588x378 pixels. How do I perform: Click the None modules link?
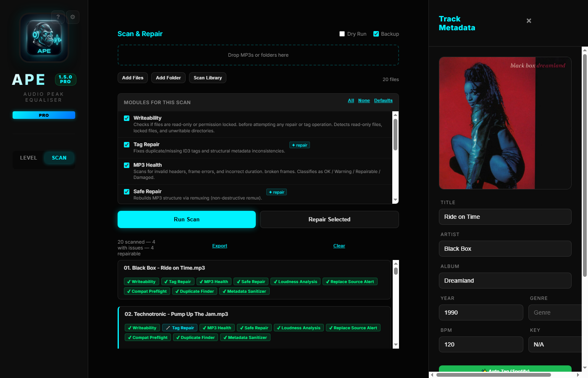click(x=364, y=101)
